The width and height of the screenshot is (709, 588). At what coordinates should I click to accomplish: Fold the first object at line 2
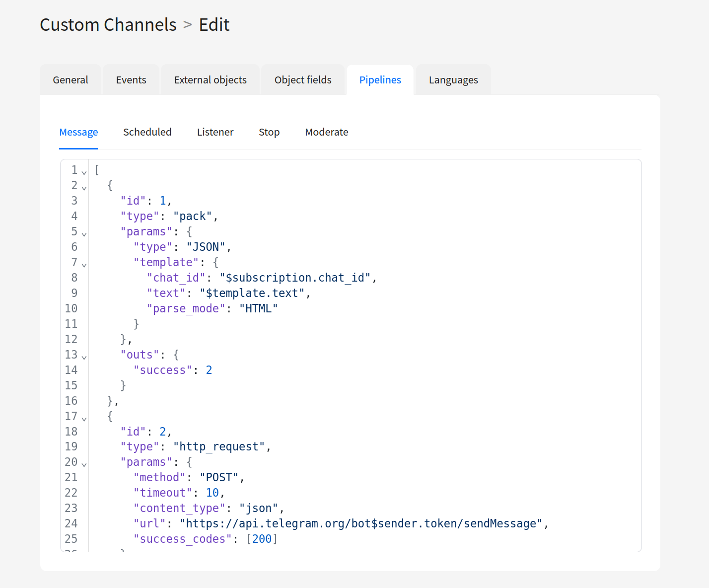pos(84,188)
